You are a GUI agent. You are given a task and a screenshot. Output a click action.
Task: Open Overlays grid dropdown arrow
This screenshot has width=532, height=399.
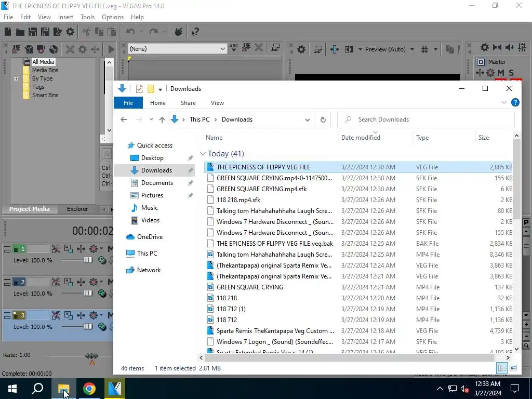(x=435, y=49)
